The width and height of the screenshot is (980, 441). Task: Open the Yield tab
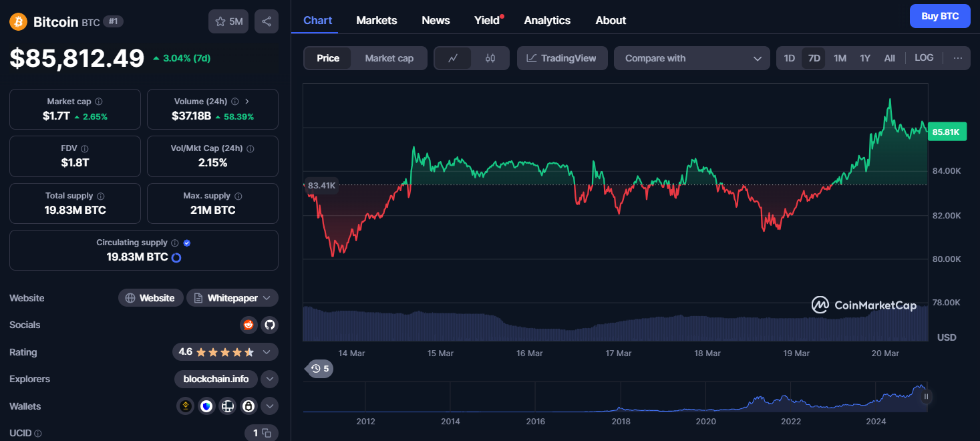pyautogui.click(x=488, y=20)
